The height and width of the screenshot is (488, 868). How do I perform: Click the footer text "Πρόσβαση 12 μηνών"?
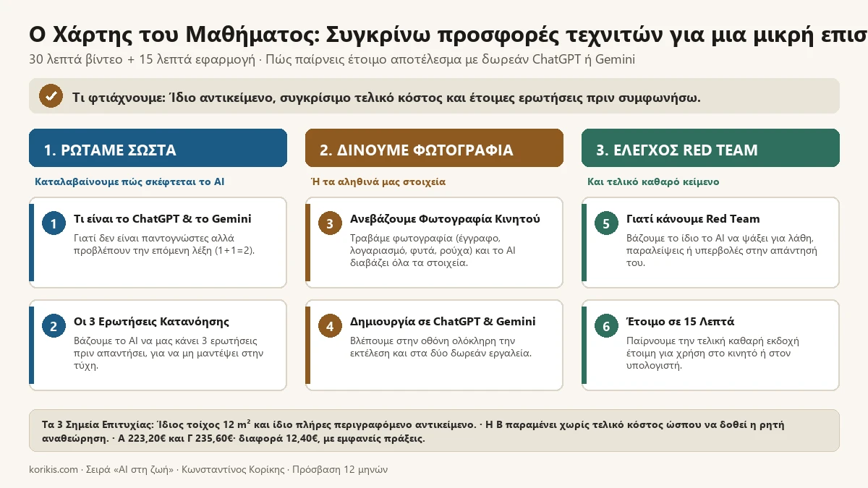pos(341,469)
